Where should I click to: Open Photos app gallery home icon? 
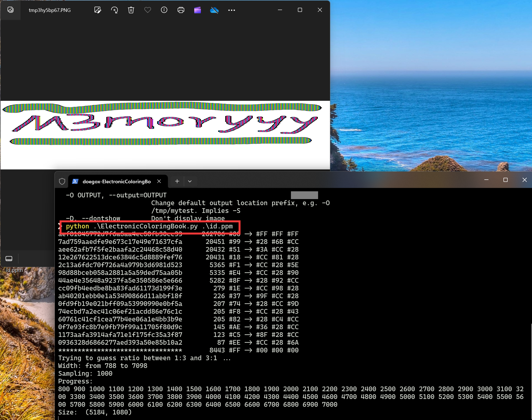click(x=11, y=10)
